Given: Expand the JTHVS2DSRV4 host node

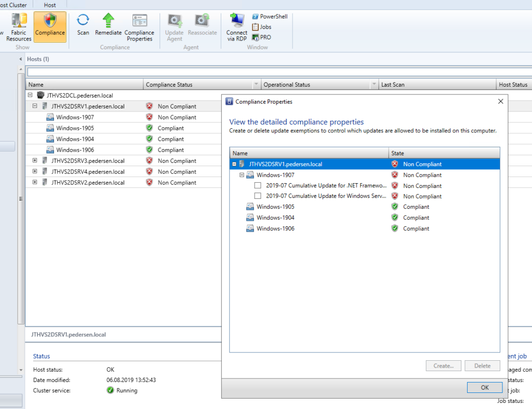Looking at the screenshot, I should click(35, 171).
